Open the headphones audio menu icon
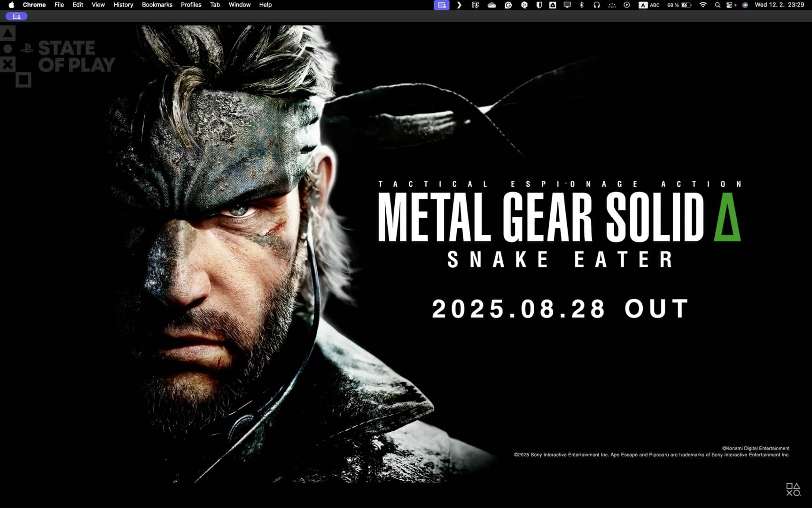Screen dimensions: 812x508 pyautogui.click(x=597, y=5)
